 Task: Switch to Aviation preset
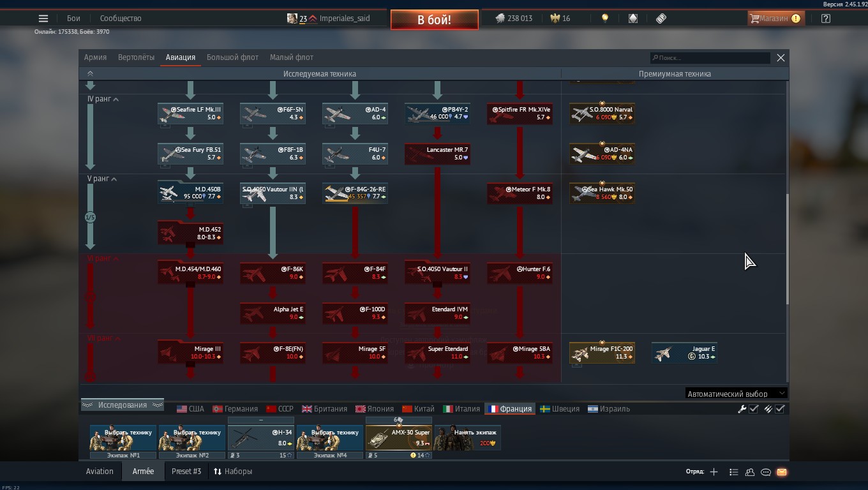point(100,471)
